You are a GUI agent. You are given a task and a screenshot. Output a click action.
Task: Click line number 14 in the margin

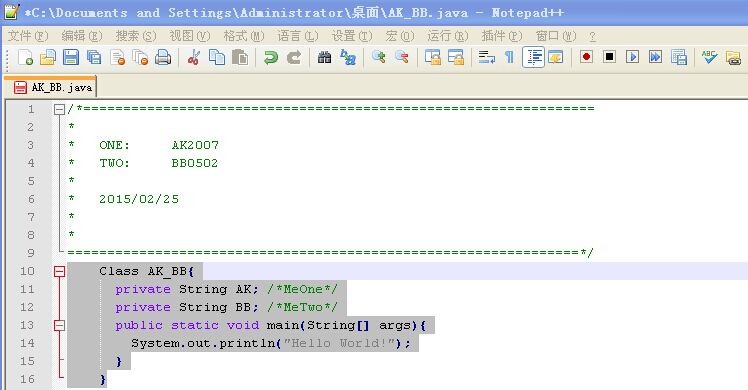[x=27, y=343]
